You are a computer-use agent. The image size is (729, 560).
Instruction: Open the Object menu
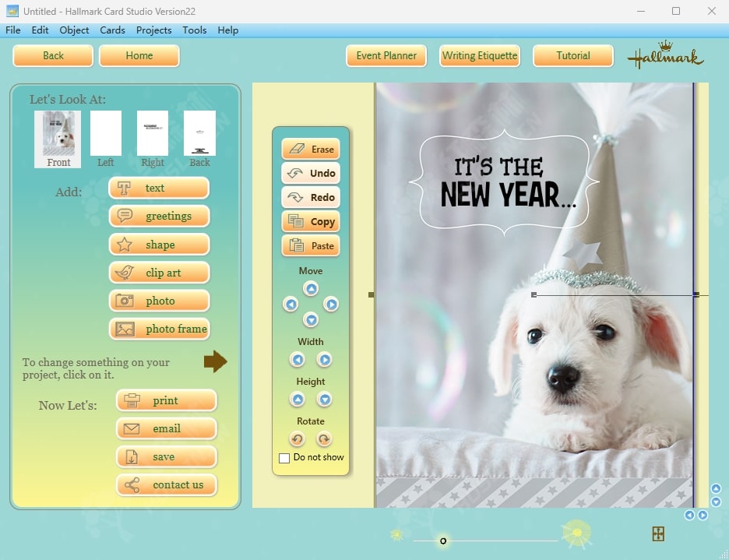[75, 30]
